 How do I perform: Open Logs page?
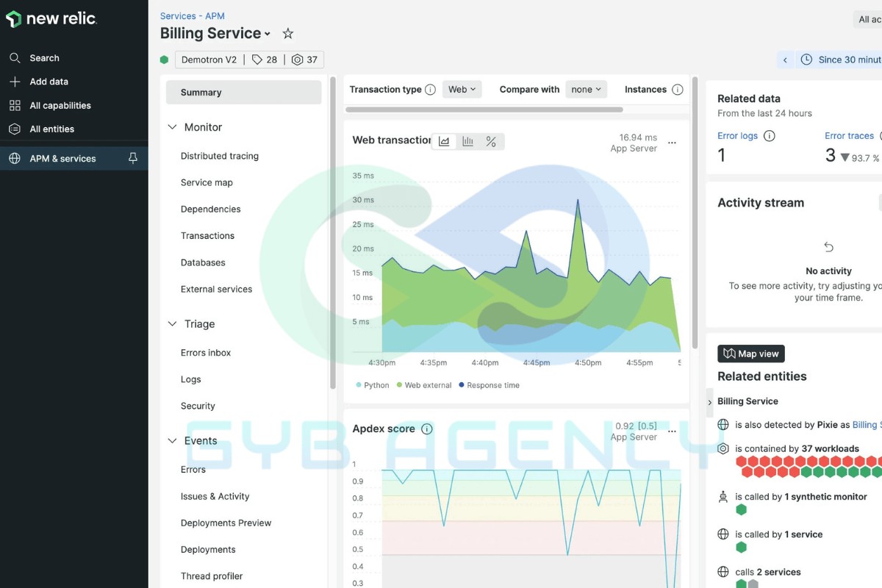point(191,379)
